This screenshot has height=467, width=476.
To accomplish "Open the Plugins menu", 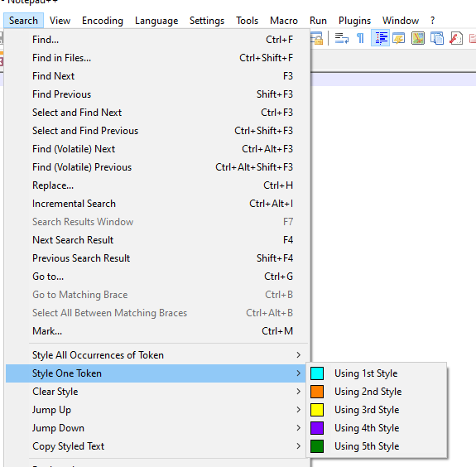I will click(x=354, y=21).
